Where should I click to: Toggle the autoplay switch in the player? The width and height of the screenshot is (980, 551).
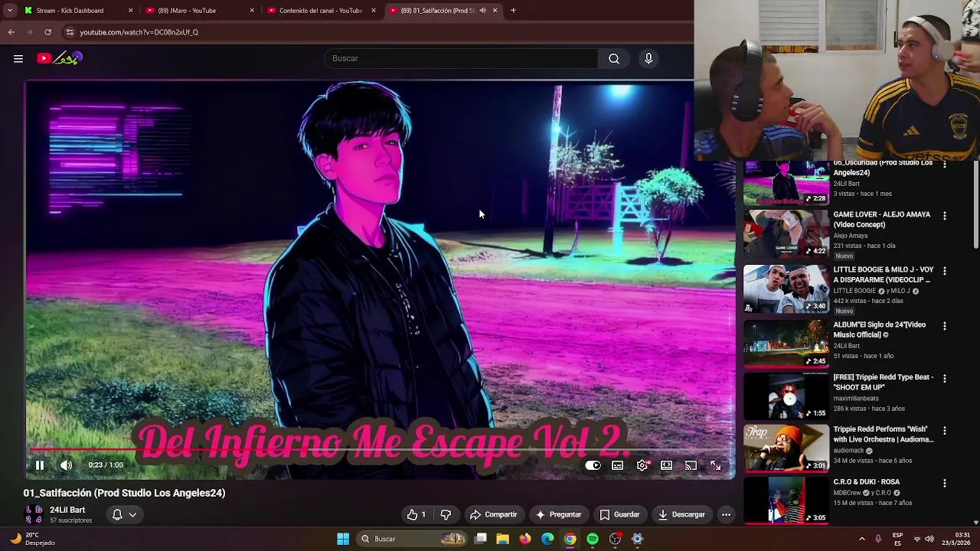tap(593, 465)
